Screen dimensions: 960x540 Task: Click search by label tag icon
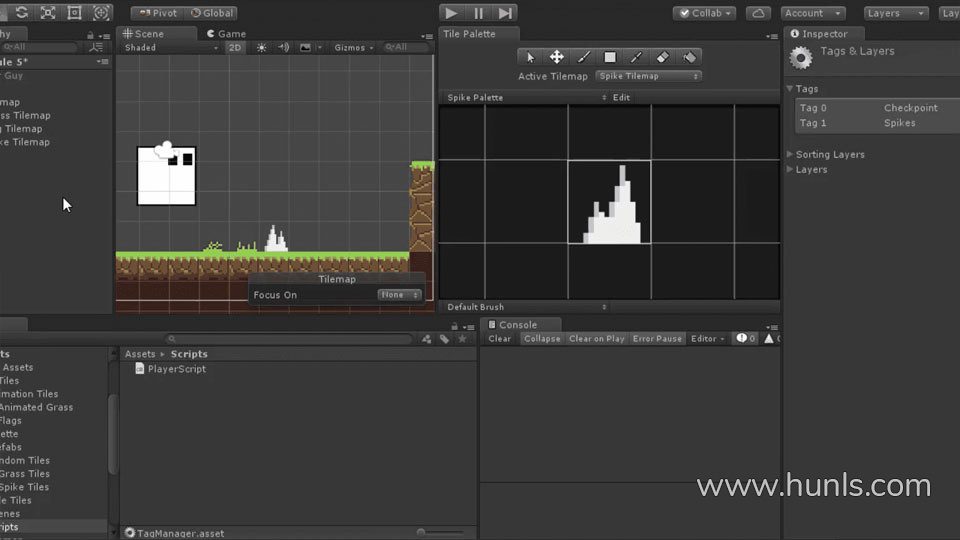444,339
